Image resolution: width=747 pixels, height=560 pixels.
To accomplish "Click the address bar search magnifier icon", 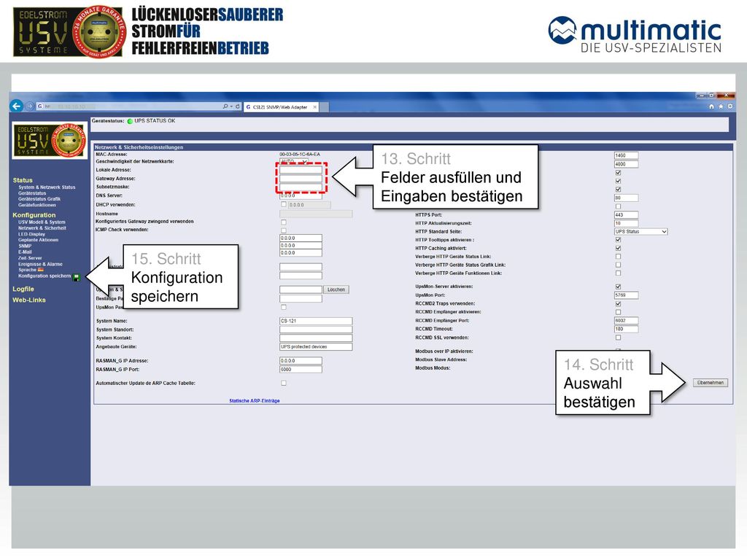I will (x=225, y=106).
